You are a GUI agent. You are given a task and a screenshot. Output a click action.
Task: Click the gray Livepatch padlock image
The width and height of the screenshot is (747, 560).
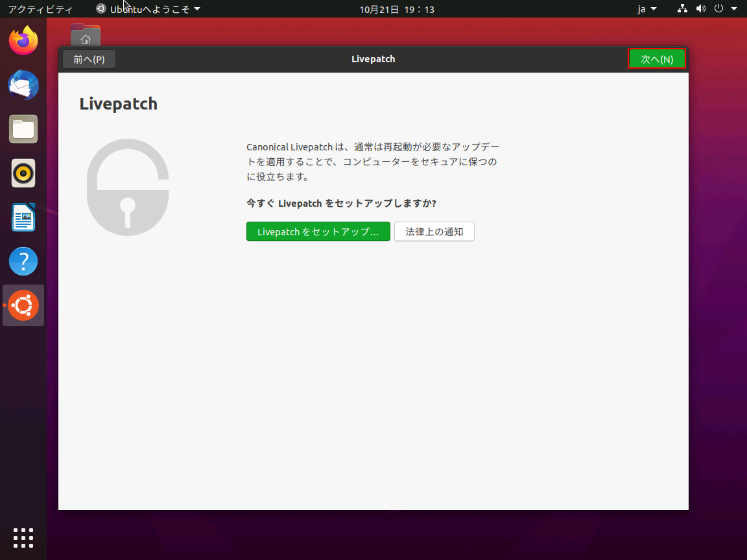pos(128,187)
